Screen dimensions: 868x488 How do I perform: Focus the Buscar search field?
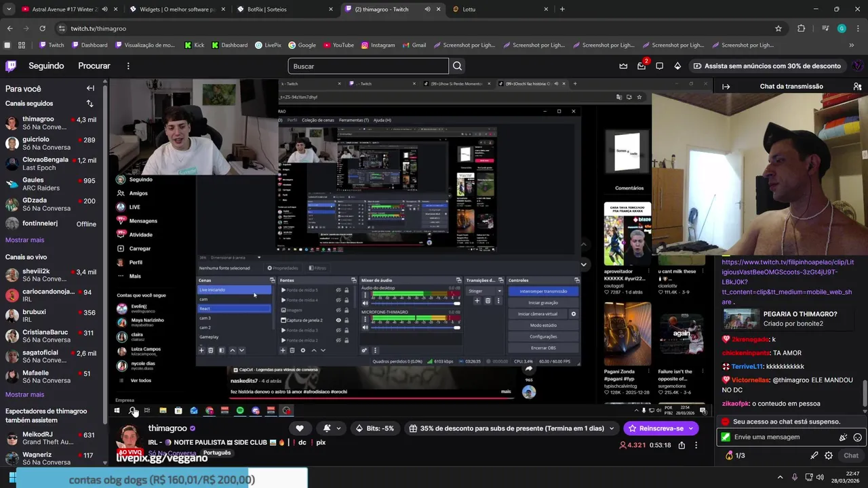(x=368, y=66)
